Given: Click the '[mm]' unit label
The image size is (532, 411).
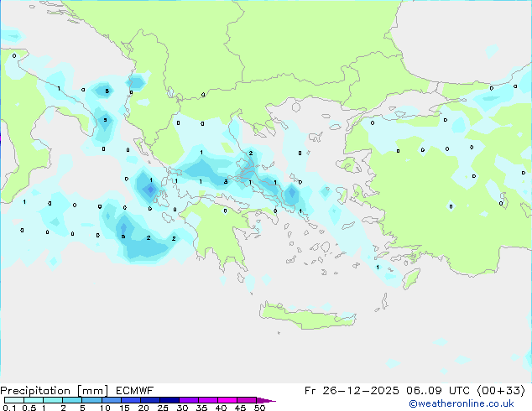Looking at the screenshot, I should pos(92,391).
